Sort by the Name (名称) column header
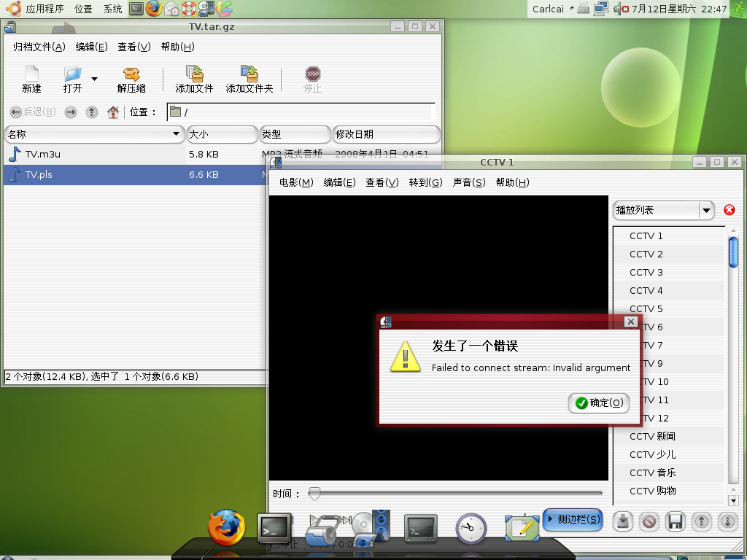This screenshot has width=747, height=560. click(x=95, y=134)
